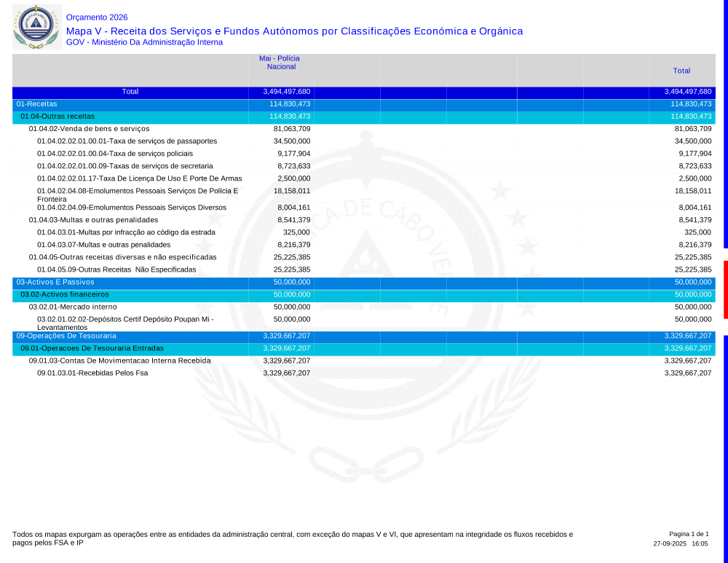Select the dark blue Total summary row label
Viewport: 728px width, 563px height.
(x=130, y=92)
